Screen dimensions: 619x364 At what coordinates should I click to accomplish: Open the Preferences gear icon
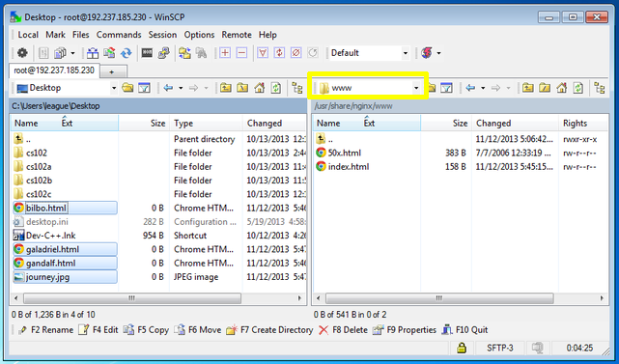pos(22,53)
